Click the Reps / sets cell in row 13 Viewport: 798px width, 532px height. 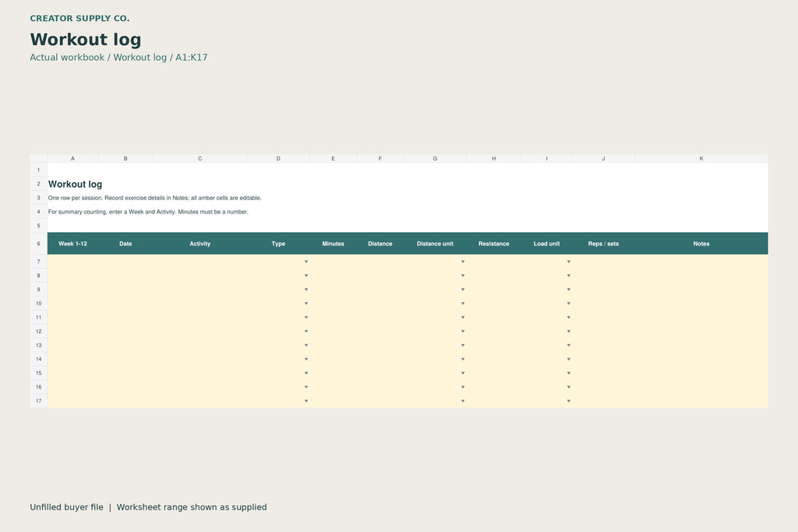coord(604,345)
